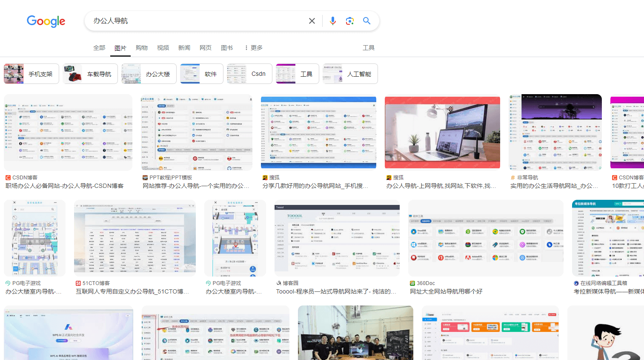Toggle the 车载导航 filter chip
644x360 pixels.
click(90, 73)
